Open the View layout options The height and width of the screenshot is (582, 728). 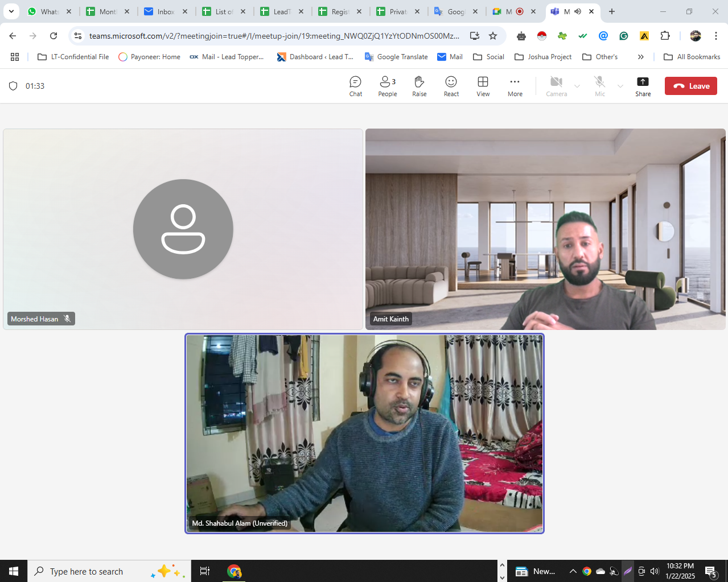pyautogui.click(x=483, y=86)
